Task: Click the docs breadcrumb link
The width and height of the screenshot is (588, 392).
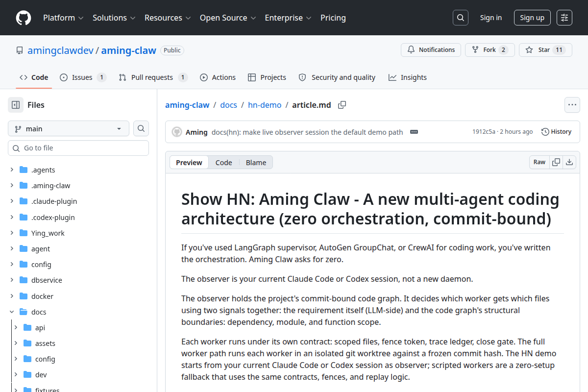Action: coord(228,105)
